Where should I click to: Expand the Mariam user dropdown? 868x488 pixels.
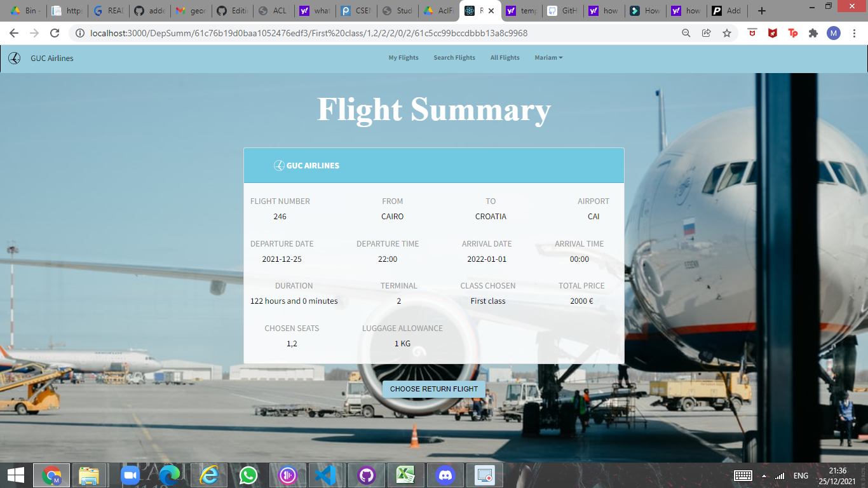pyautogui.click(x=548, y=58)
